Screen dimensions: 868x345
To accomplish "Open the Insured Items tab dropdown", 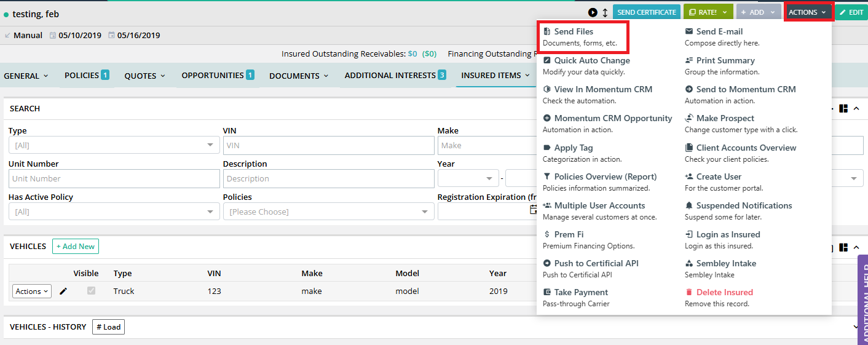I will 495,76.
